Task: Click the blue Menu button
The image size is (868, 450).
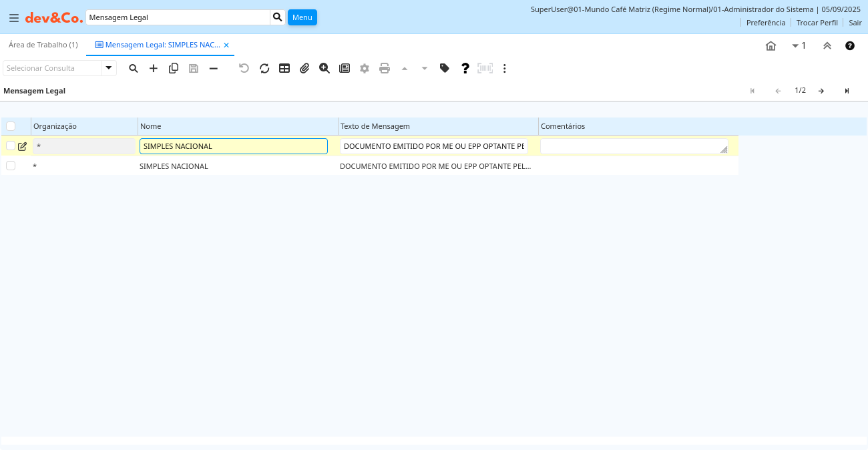Action: click(302, 17)
